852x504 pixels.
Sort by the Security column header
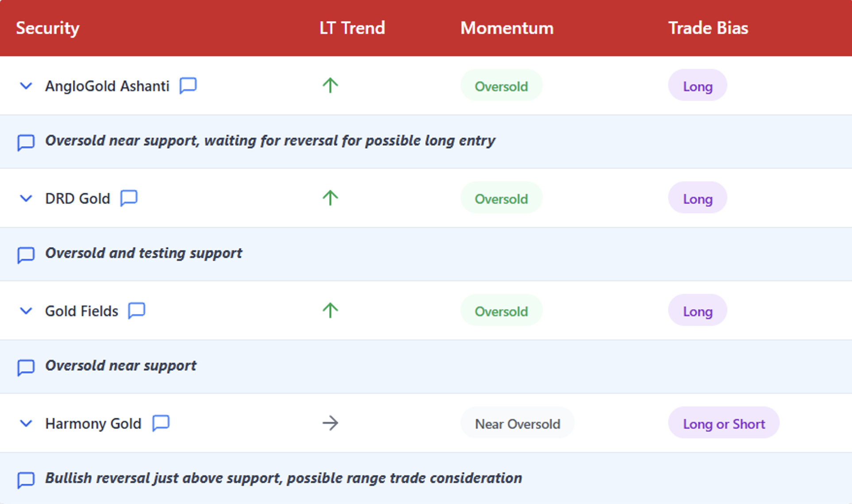48,28
